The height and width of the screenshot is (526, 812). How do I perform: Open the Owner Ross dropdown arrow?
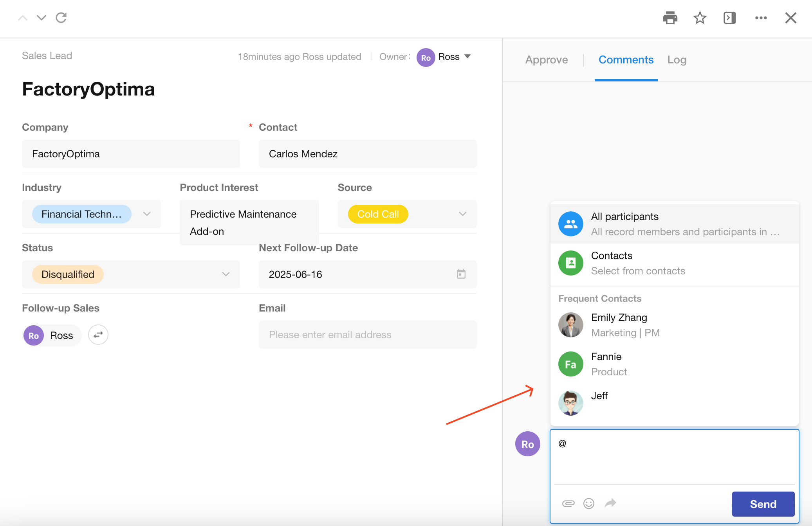coord(467,56)
